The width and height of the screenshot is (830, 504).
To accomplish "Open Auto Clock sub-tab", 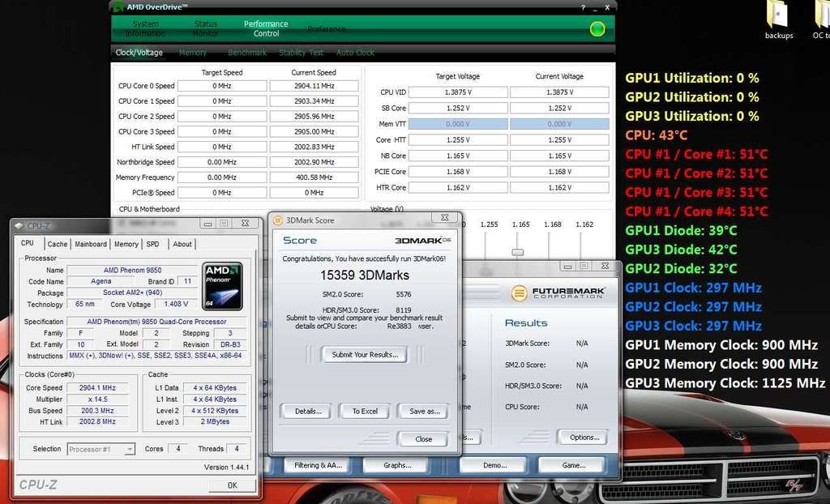I will (355, 53).
